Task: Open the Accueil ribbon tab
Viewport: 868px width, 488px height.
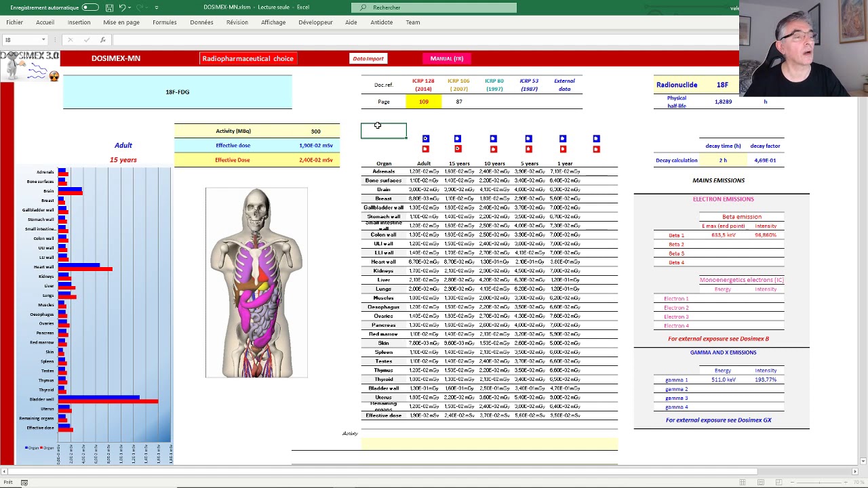Action: point(45,22)
